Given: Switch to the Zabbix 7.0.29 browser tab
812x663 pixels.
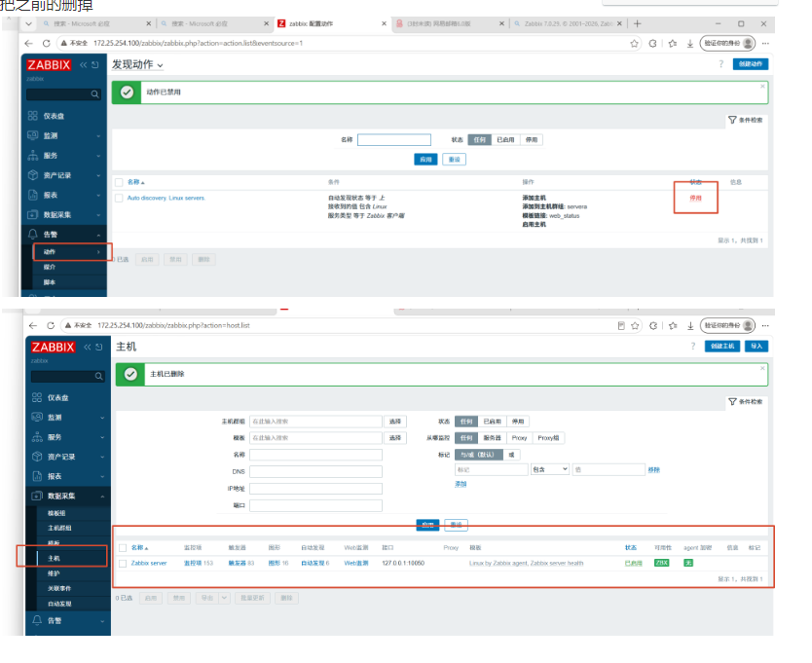Looking at the screenshot, I should pos(568,23).
